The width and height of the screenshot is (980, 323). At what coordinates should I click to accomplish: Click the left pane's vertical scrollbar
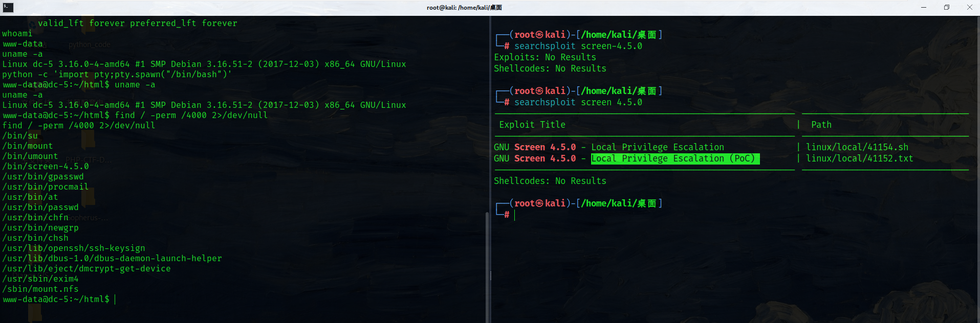tap(487, 265)
